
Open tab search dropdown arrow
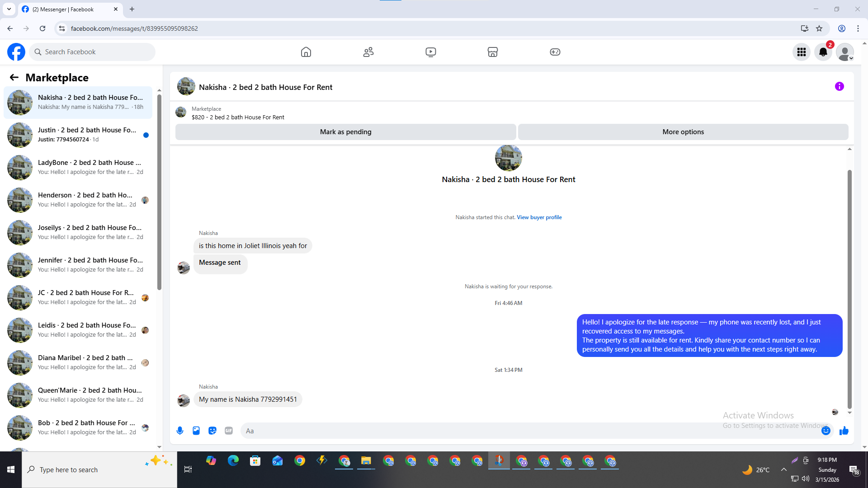pyautogui.click(x=9, y=9)
